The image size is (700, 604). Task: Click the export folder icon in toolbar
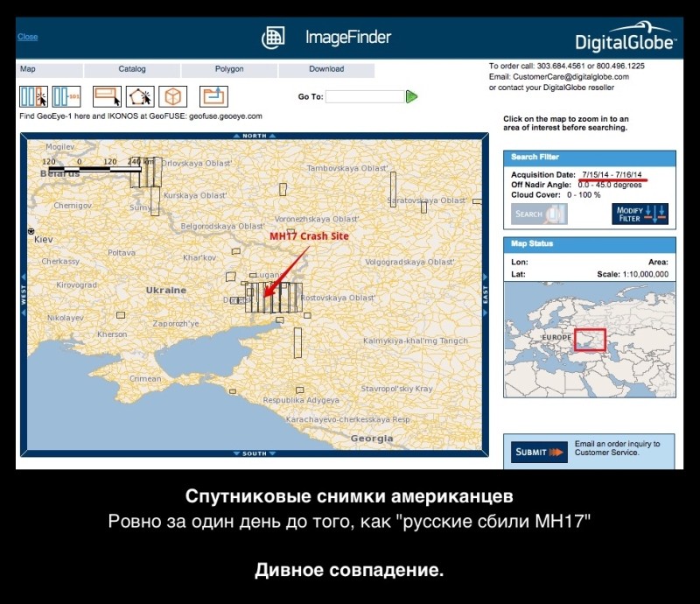coord(213,96)
